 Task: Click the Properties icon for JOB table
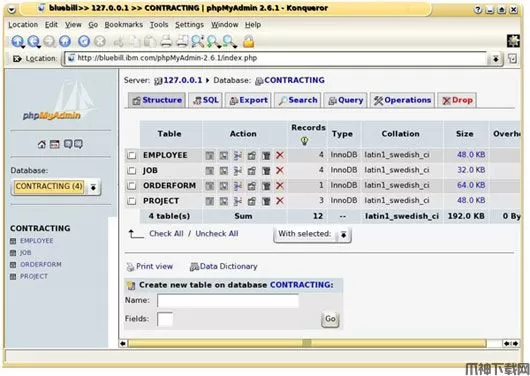click(x=252, y=171)
